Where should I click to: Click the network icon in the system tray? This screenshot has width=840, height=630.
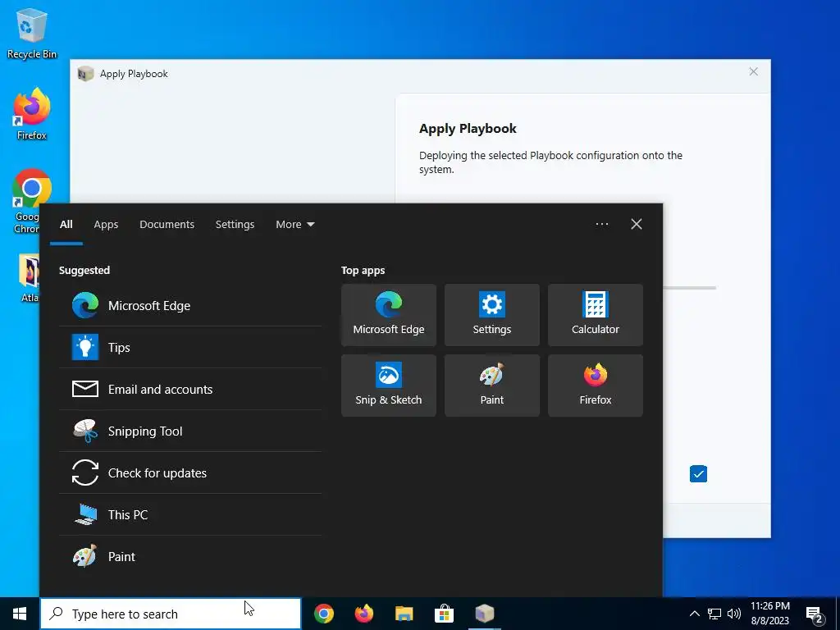(x=714, y=614)
